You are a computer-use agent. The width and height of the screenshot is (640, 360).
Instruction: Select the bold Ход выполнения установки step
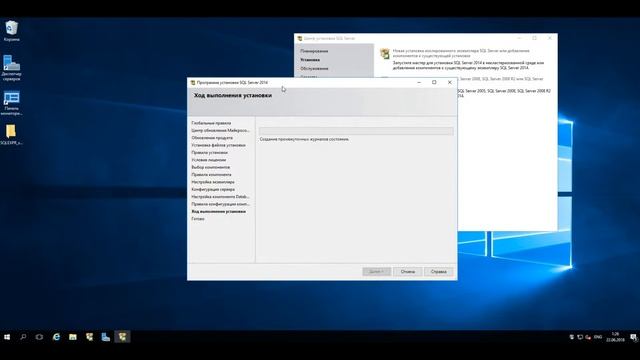click(x=218, y=211)
